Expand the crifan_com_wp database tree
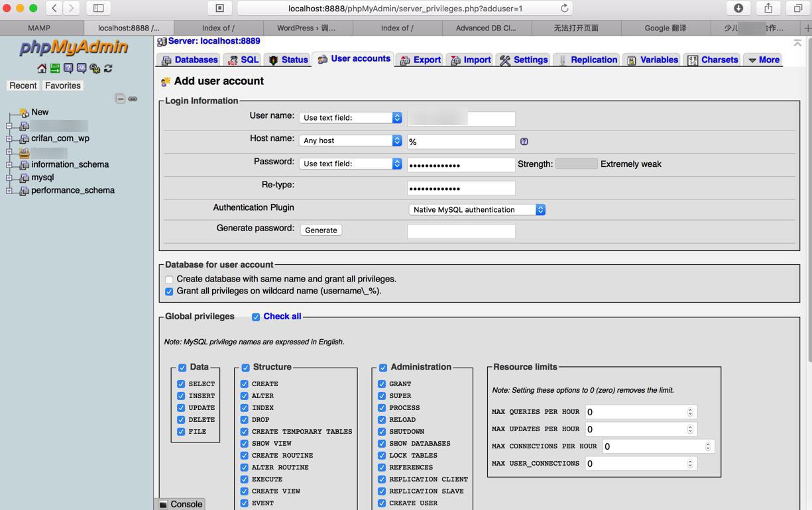The image size is (812, 510). (9, 138)
